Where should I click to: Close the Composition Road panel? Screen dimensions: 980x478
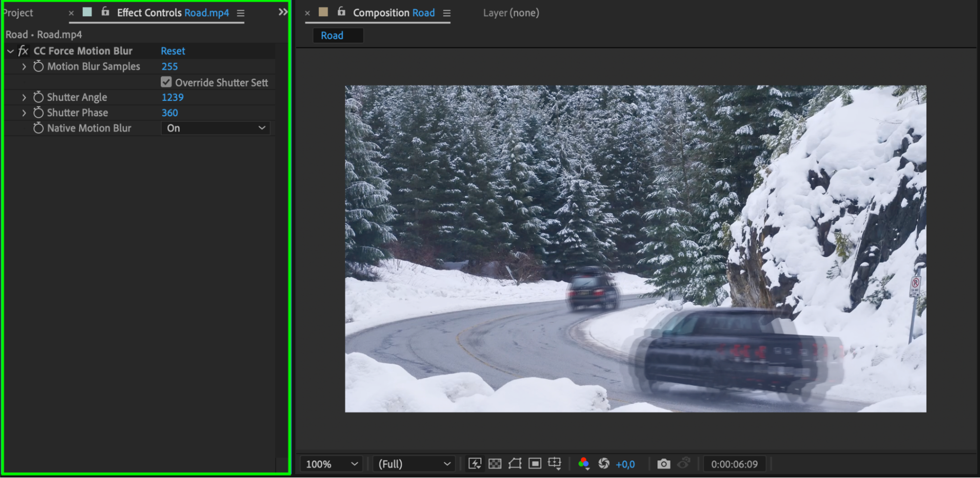(308, 13)
